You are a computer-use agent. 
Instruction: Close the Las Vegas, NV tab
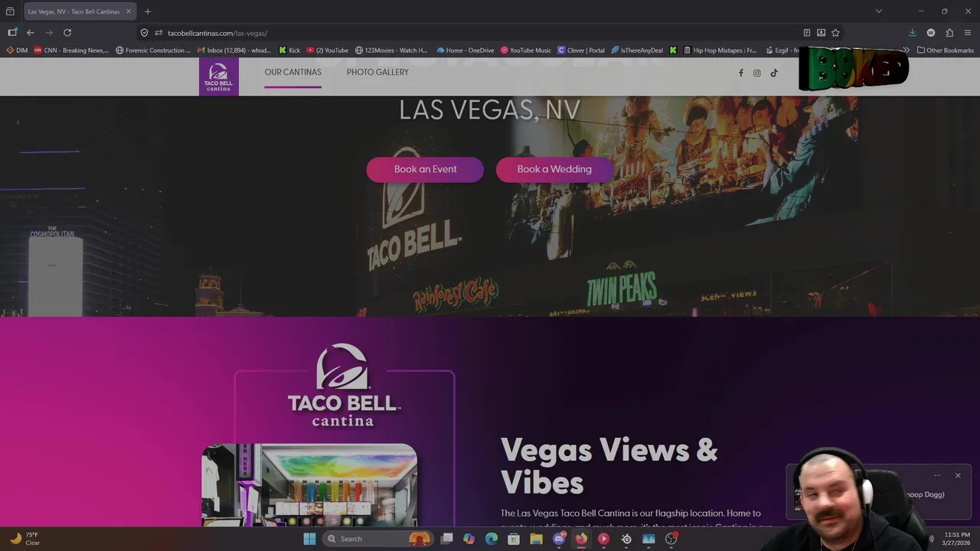point(129,11)
